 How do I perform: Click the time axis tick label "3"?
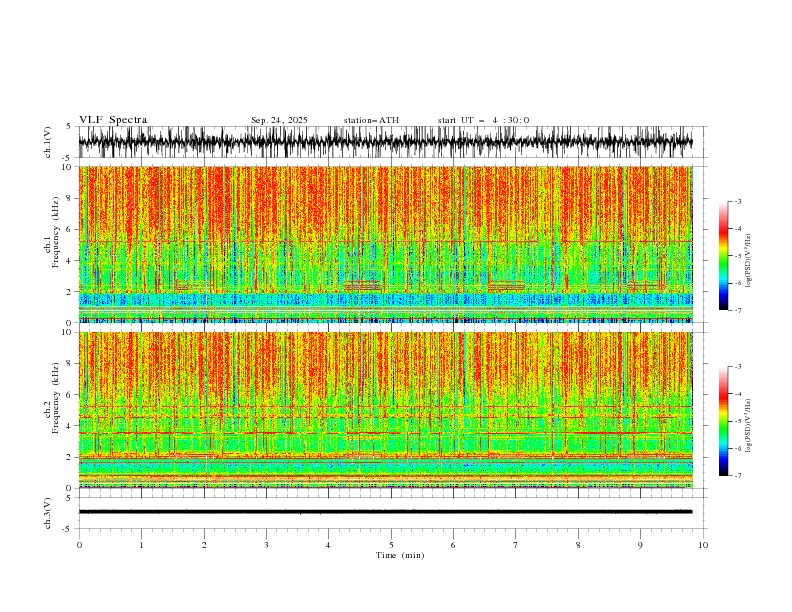[x=266, y=545]
